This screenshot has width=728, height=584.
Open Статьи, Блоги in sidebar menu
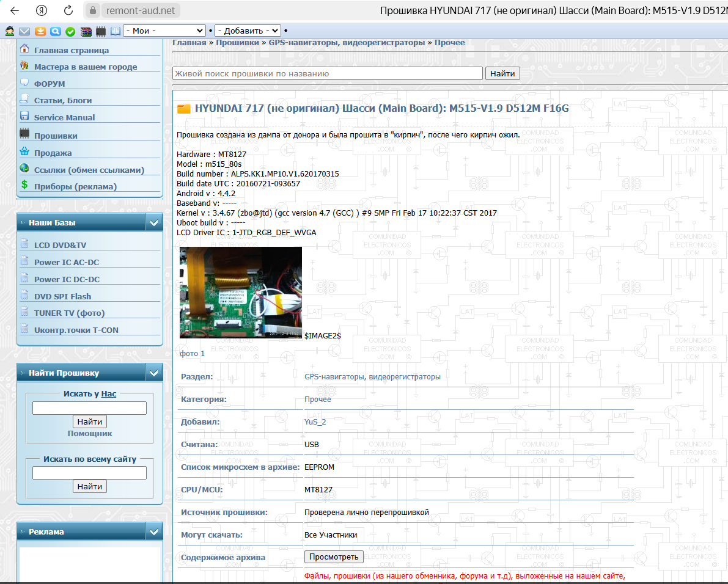[x=63, y=101]
